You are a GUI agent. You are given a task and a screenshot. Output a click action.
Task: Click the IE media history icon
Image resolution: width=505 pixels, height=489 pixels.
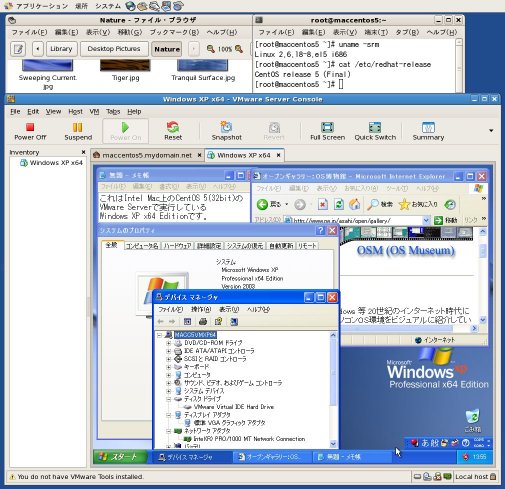[450, 204]
